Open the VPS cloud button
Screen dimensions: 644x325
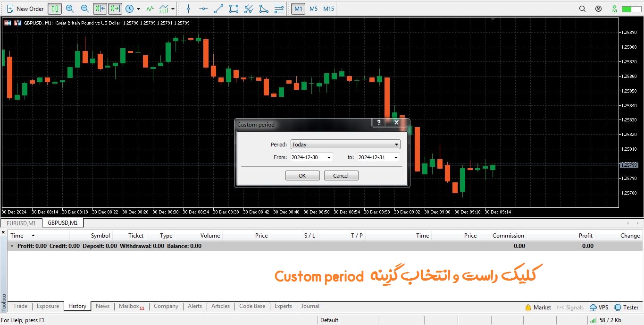pyautogui.click(x=599, y=307)
